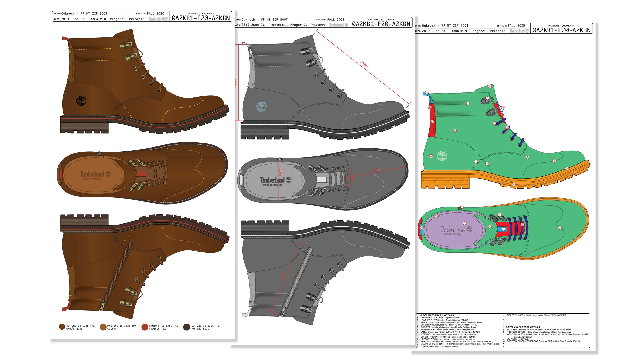Click the Potting Soil Pantone swatch
644x362 pixels.
[x=187, y=327]
